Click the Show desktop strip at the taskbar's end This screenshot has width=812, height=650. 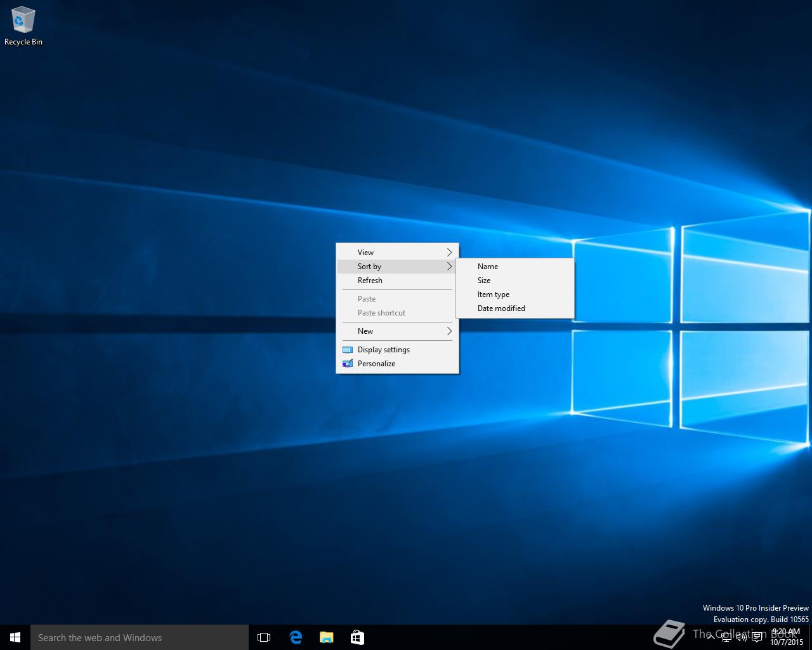click(810, 637)
